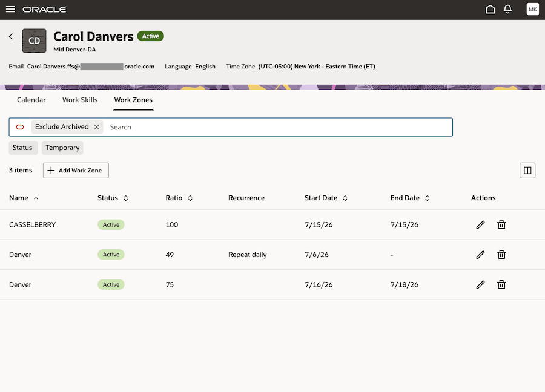Sort by the End Date column
545x392 pixels.
click(410, 198)
